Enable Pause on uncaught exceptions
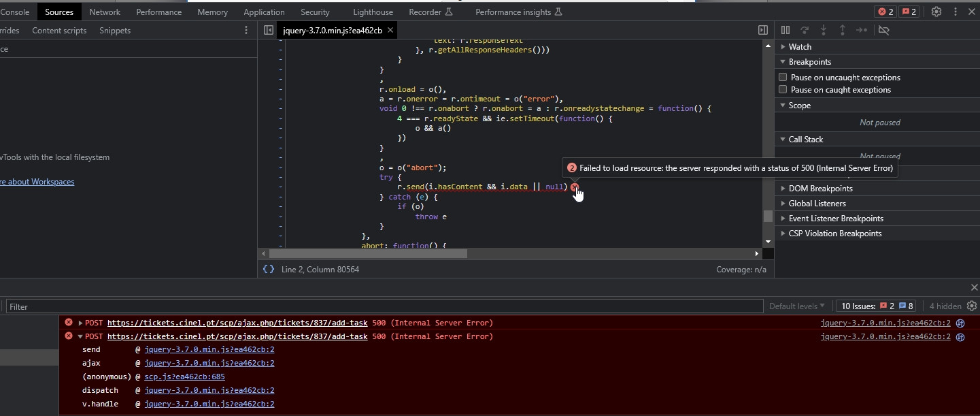 coord(783,78)
